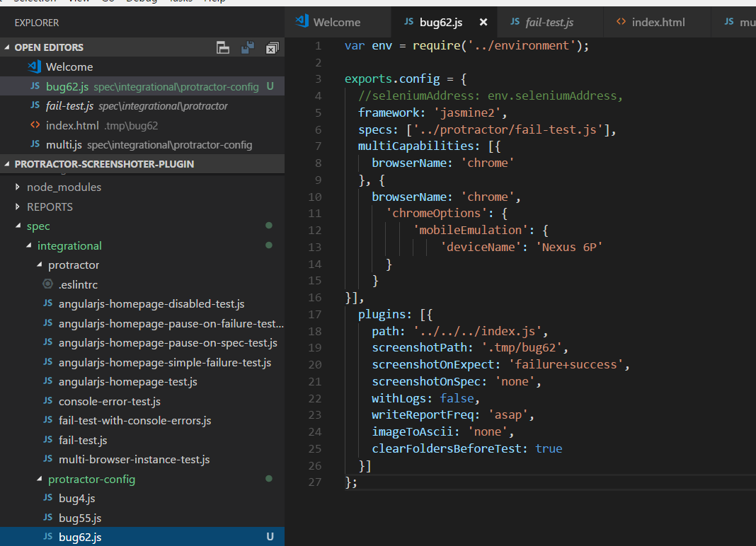Open multi.js in Open Editors list
Image resolution: width=756 pixels, height=546 pixels.
pyautogui.click(x=142, y=144)
